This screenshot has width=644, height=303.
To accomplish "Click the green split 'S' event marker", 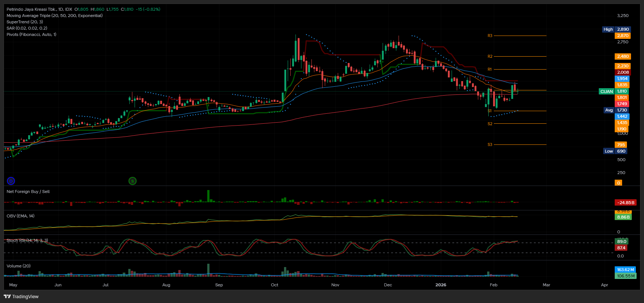I will coord(132,181).
